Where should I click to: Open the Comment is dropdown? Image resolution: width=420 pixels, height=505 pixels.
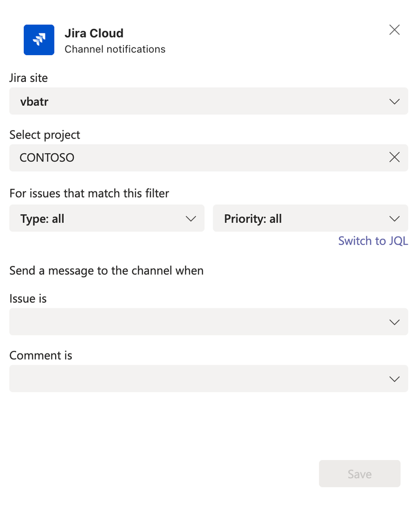point(208,379)
